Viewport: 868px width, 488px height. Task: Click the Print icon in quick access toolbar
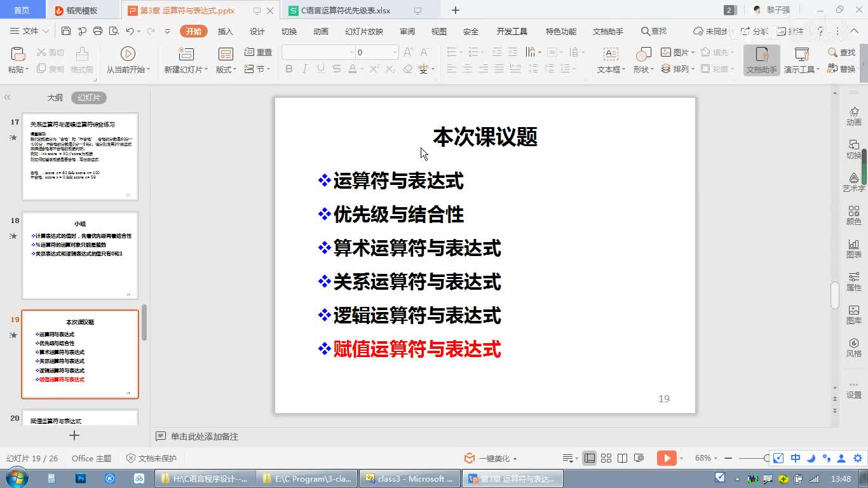[x=98, y=31]
